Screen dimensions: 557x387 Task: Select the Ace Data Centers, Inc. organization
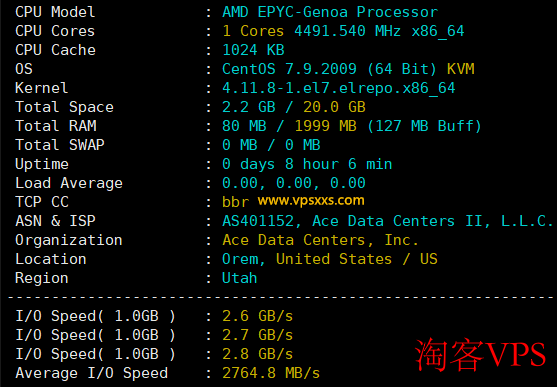coord(320,240)
